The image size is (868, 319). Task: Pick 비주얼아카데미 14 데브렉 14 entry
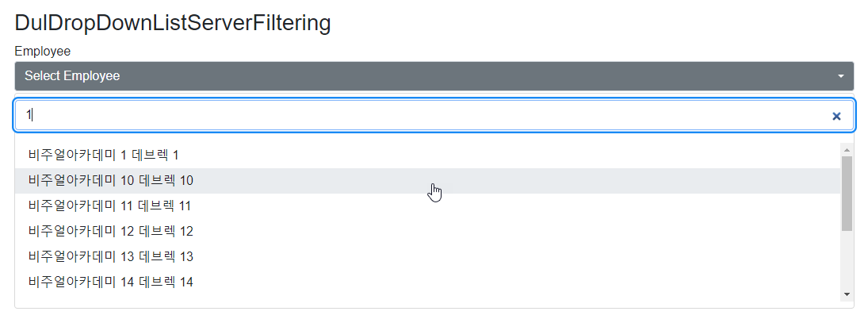point(111,282)
